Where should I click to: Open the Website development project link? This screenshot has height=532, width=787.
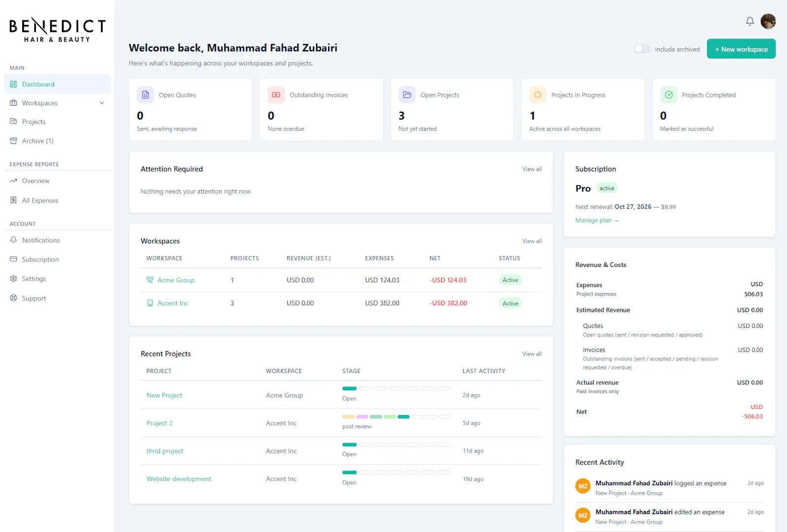[179, 479]
